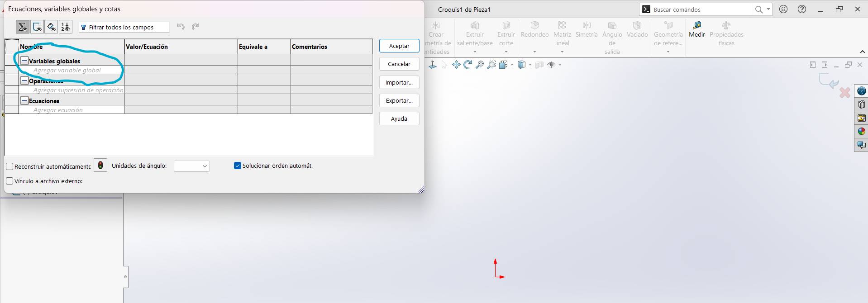Switch to Sketch Equation View icon
868x303 pixels.
tap(37, 27)
